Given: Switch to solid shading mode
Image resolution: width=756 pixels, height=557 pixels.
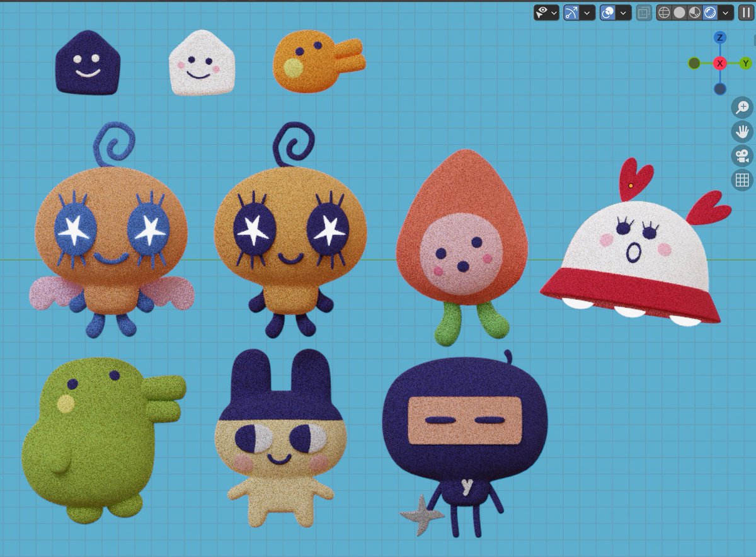Looking at the screenshot, I should (x=679, y=12).
